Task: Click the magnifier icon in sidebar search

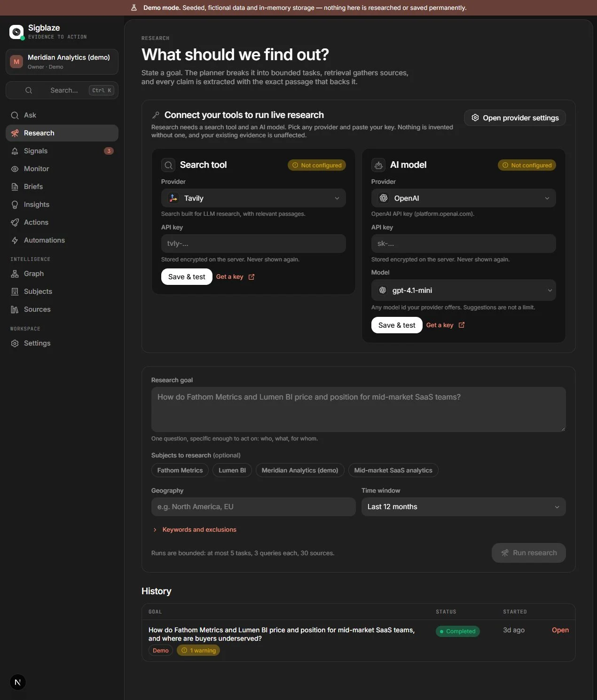Action: 29,90
